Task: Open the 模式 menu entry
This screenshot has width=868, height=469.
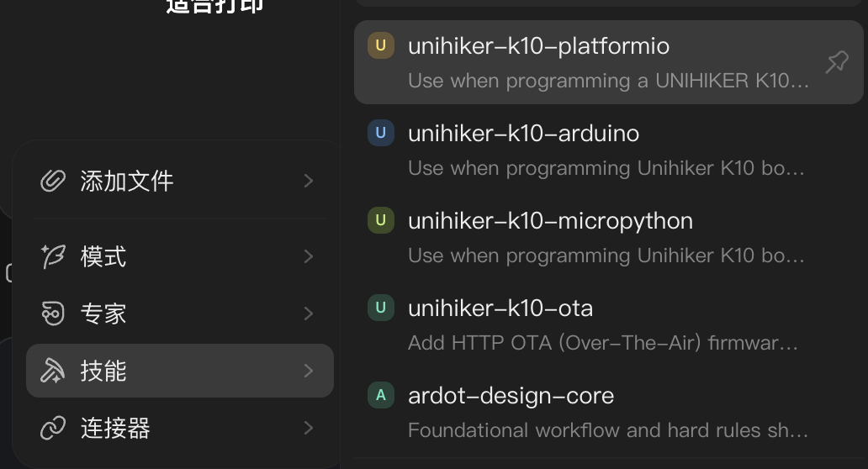Action: pos(180,256)
